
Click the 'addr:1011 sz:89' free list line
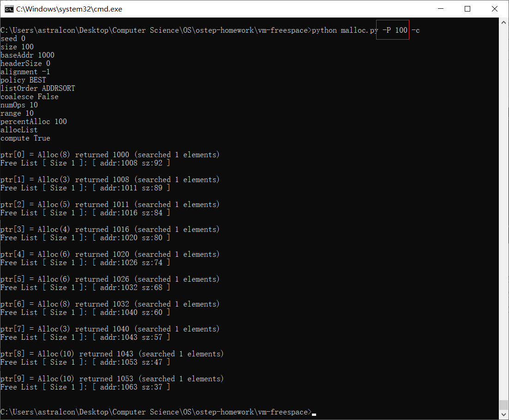[x=85, y=188]
